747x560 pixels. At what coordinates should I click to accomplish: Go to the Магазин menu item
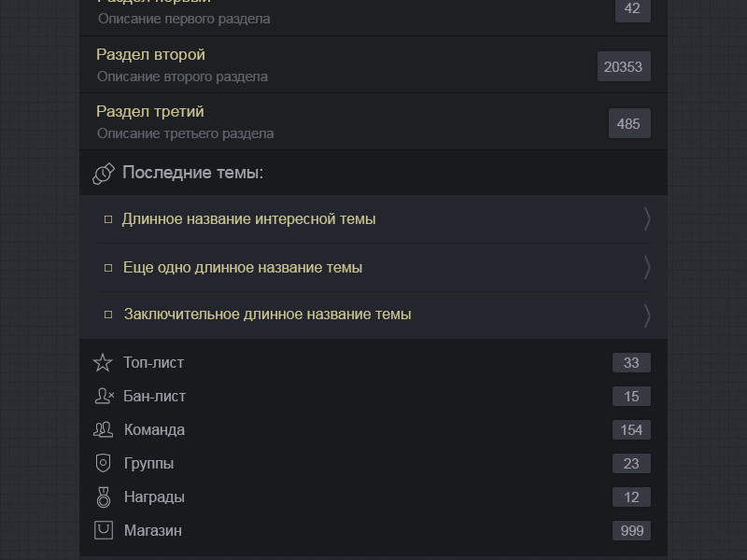pyautogui.click(x=153, y=531)
